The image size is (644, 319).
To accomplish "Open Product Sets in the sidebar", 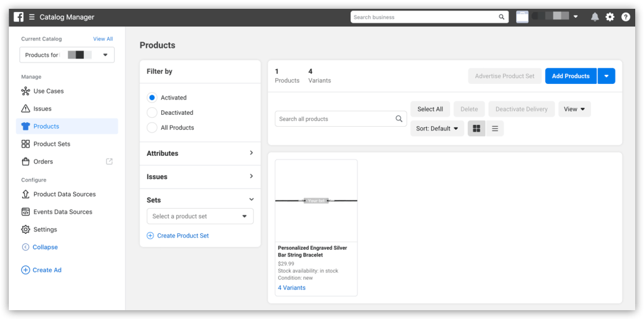I will (52, 144).
